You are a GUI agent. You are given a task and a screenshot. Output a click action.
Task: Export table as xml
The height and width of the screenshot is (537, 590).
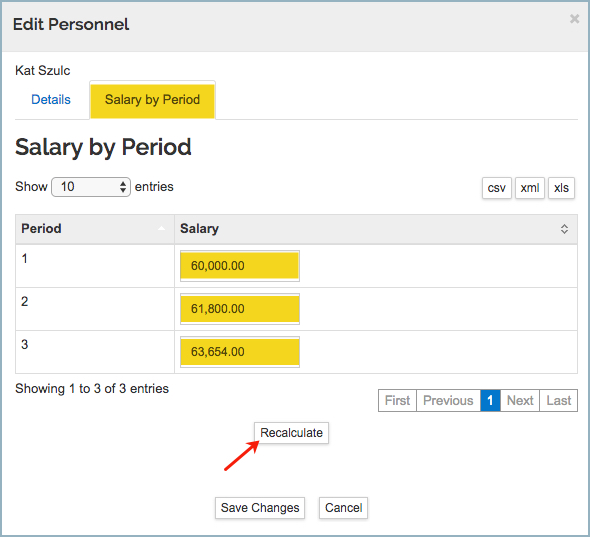pyautogui.click(x=530, y=188)
